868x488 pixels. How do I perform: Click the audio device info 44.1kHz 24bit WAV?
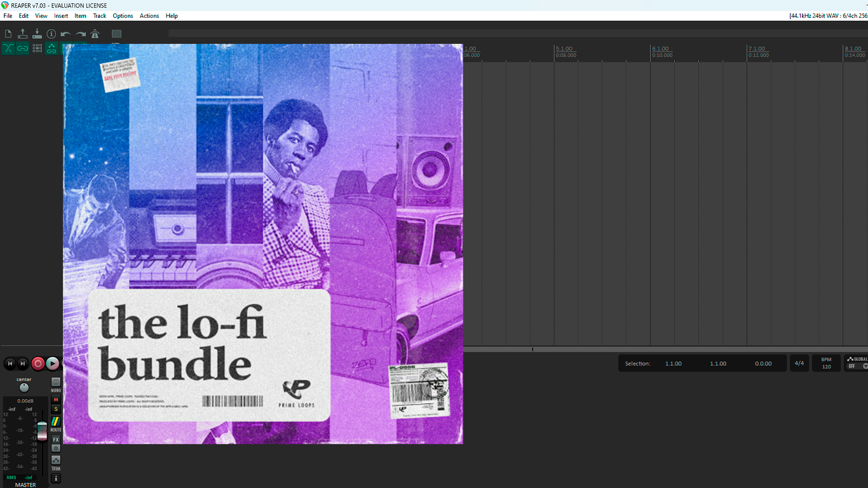pos(829,16)
